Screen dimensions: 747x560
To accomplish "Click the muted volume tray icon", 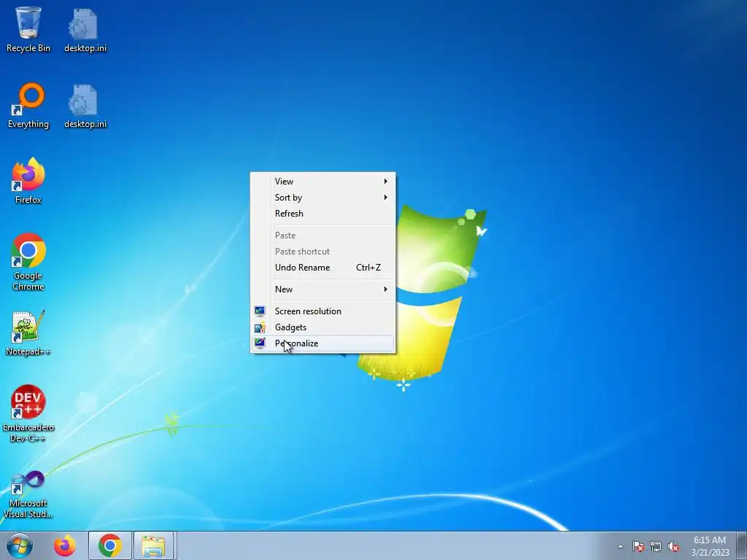I will pos(673,546).
